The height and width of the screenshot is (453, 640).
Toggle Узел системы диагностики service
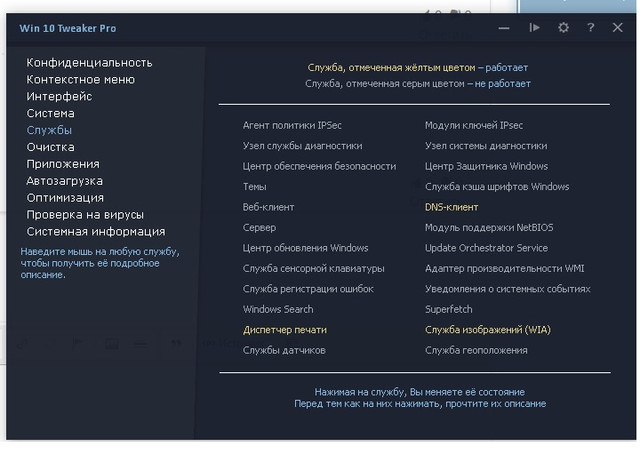tap(486, 146)
